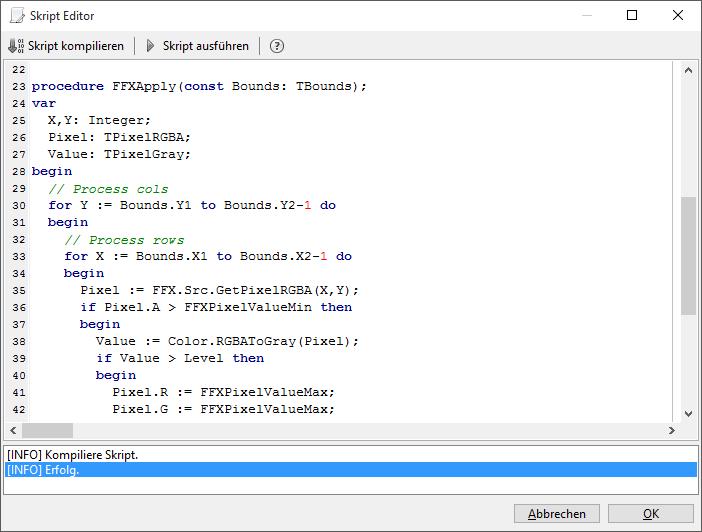Open help via the question mark icon
Viewport: 702px width, 532px height.
pyautogui.click(x=277, y=46)
